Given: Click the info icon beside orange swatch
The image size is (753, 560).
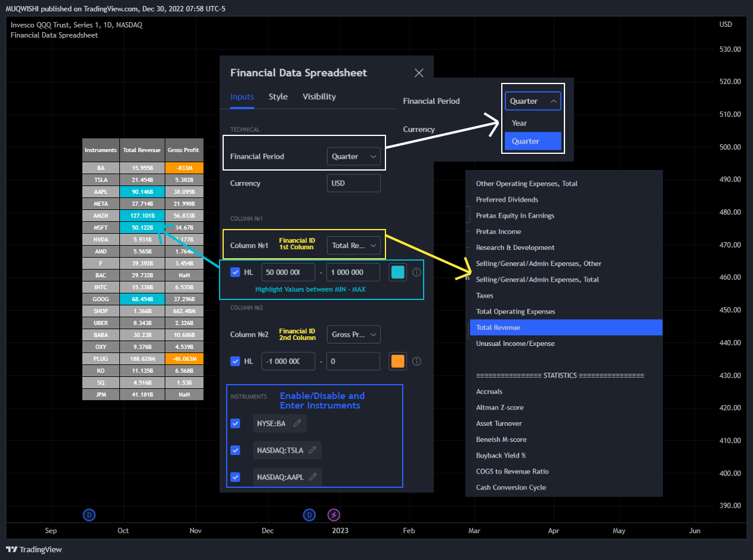Looking at the screenshot, I should coord(416,361).
